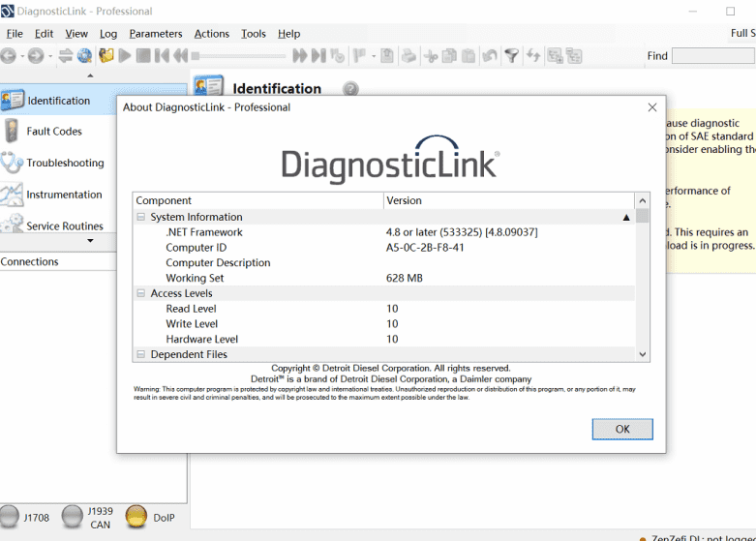
Task: Click the Identification panel help icon
Action: (350, 89)
